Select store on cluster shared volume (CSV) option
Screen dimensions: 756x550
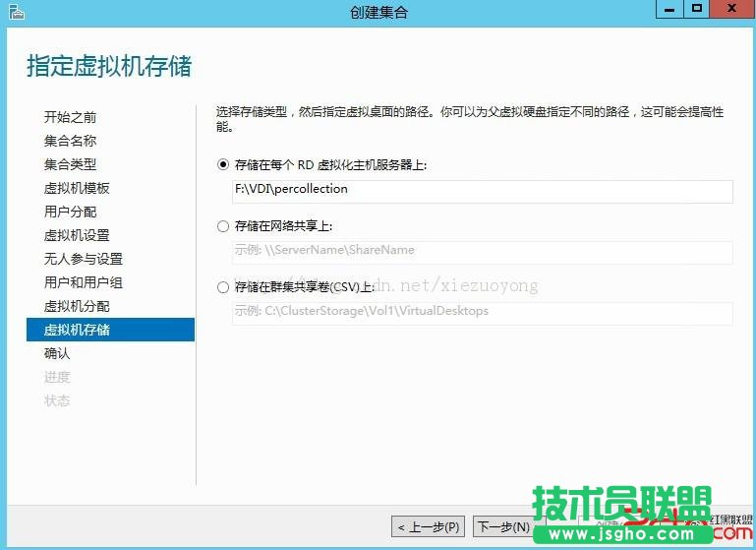pos(223,287)
